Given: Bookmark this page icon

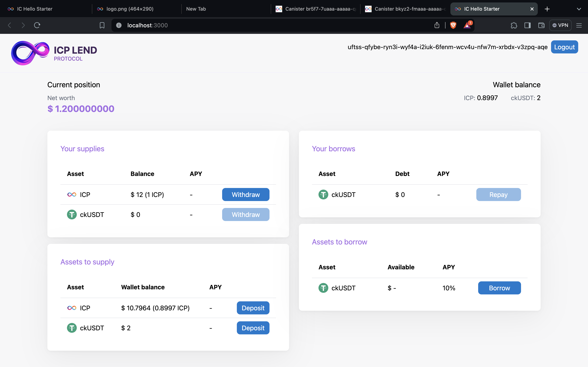Looking at the screenshot, I should [102, 25].
